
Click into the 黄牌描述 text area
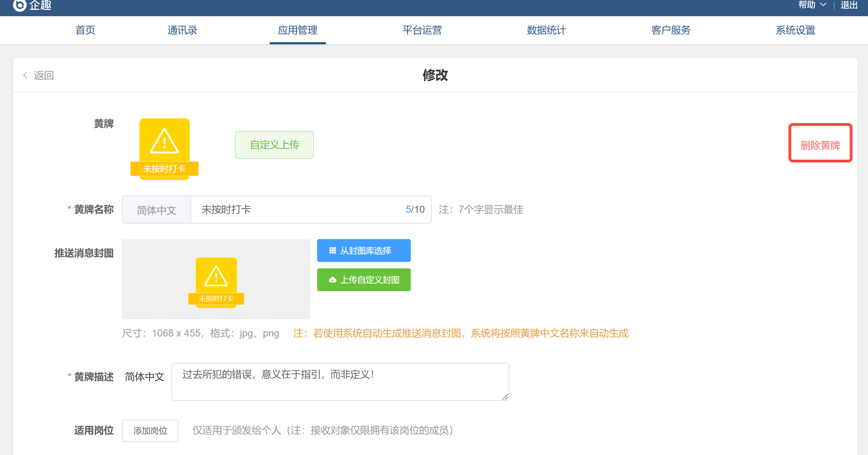coord(340,382)
